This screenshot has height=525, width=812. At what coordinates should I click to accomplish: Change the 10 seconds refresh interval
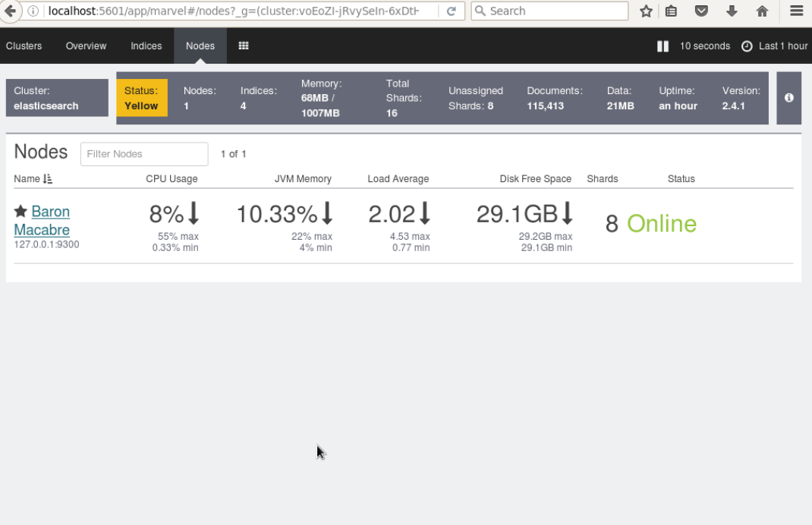pyautogui.click(x=705, y=46)
